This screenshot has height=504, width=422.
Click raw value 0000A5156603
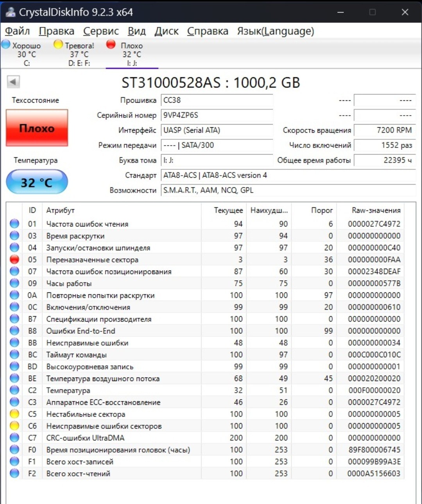pyautogui.click(x=374, y=474)
